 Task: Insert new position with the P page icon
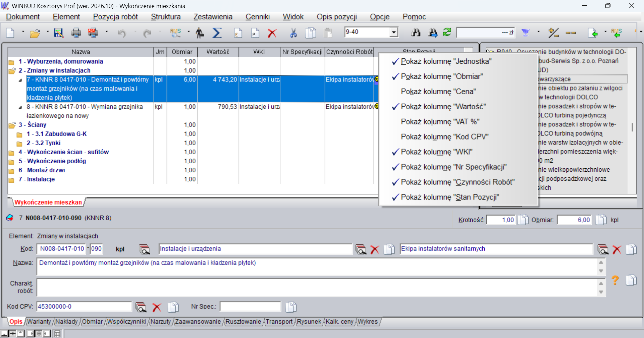click(255, 33)
